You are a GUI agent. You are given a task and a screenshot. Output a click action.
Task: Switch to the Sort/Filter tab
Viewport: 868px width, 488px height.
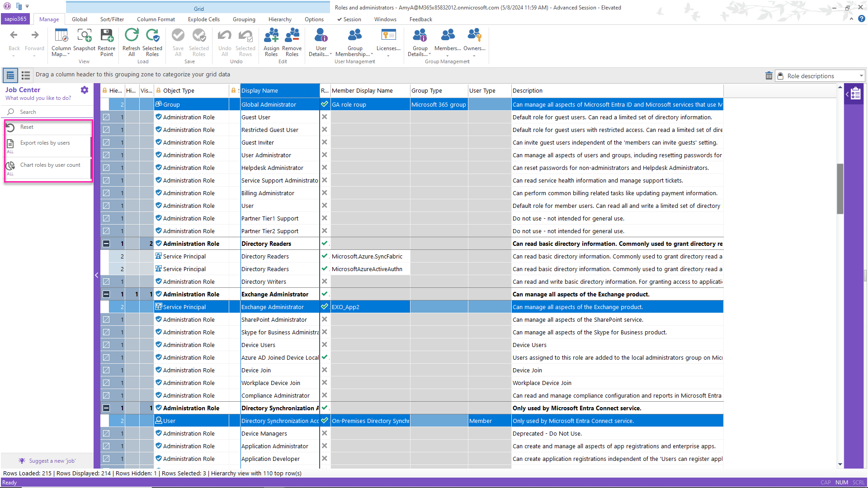pos(112,19)
